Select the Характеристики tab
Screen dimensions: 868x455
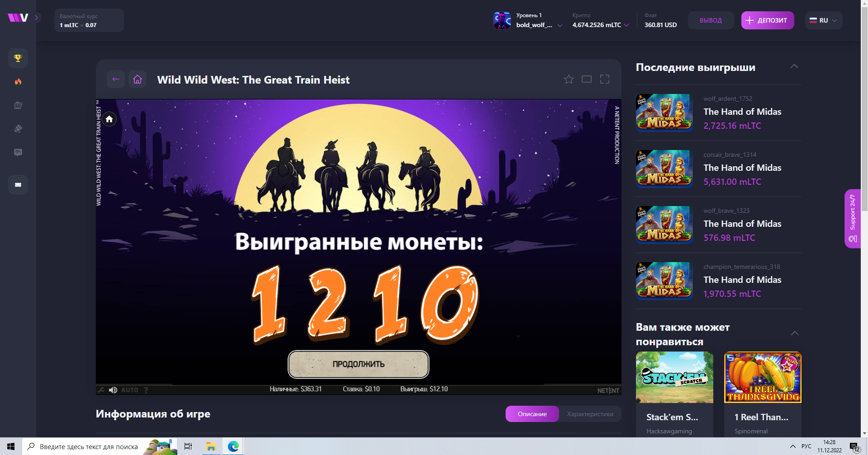[x=590, y=414]
